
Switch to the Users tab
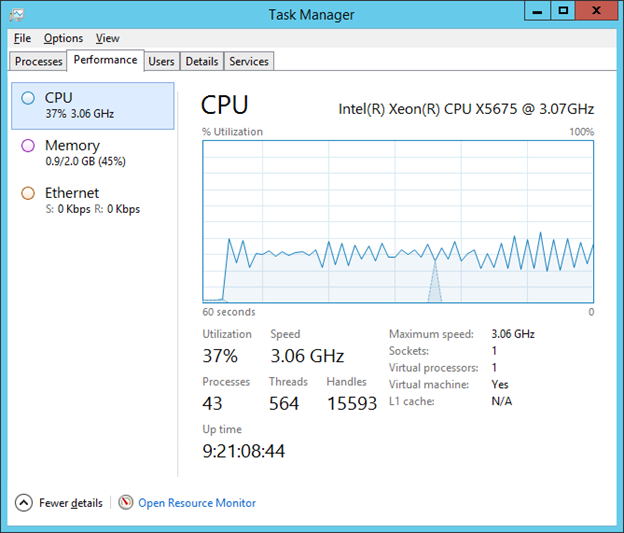click(x=161, y=61)
